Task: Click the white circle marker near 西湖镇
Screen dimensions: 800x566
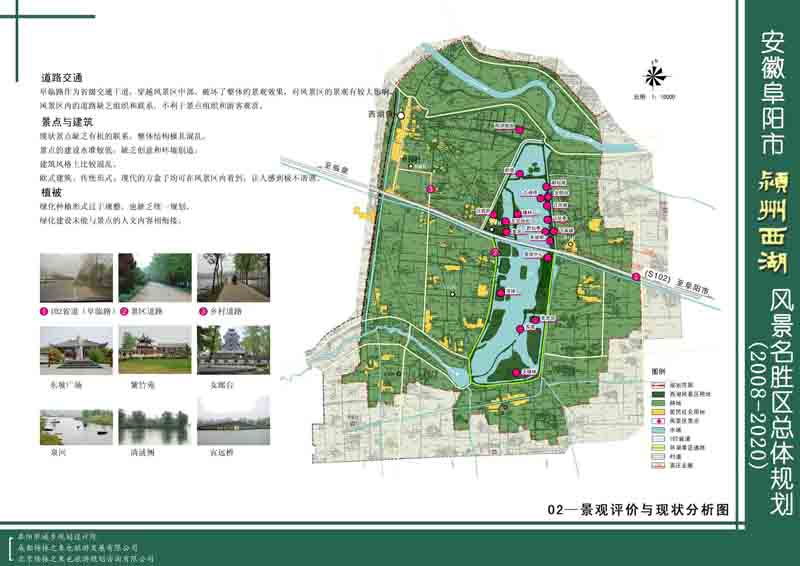Action: pyautogui.click(x=402, y=116)
